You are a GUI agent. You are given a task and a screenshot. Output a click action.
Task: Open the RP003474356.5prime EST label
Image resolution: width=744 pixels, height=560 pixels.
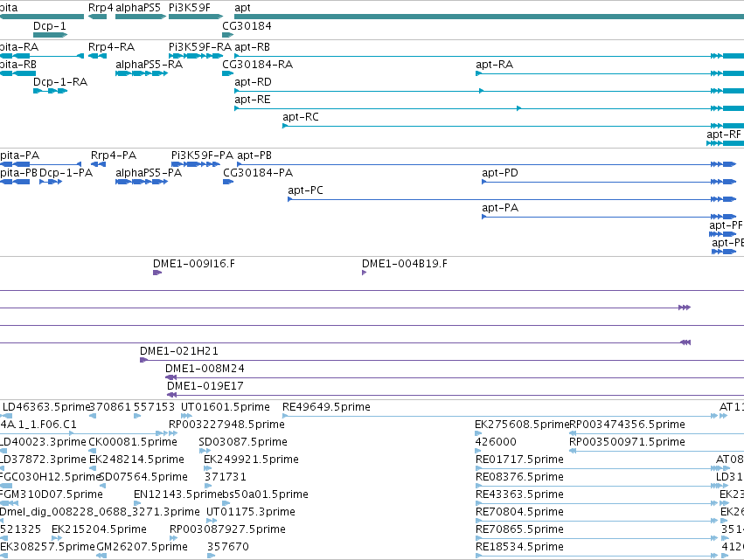coord(627,425)
